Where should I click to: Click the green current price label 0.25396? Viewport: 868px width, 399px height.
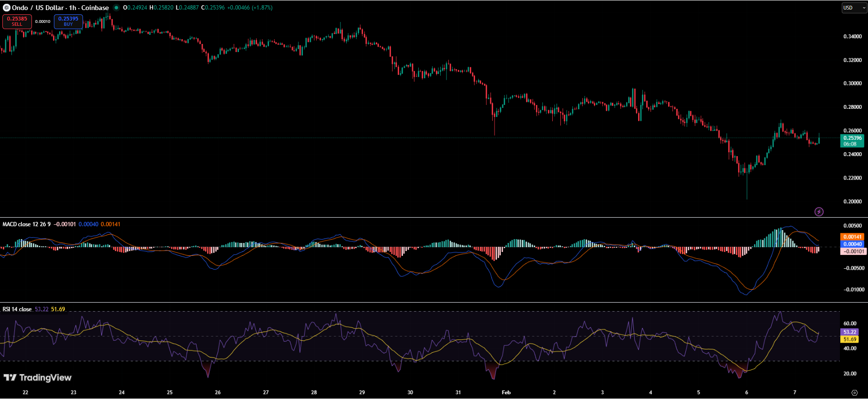[852, 141]
